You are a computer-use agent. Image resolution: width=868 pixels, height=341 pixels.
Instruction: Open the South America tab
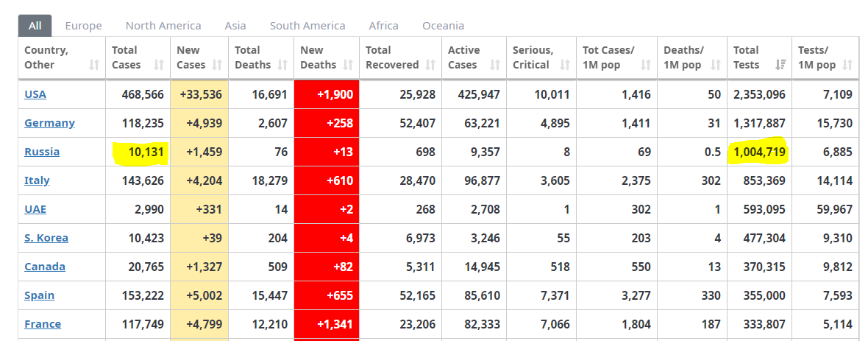coord(307,26)
